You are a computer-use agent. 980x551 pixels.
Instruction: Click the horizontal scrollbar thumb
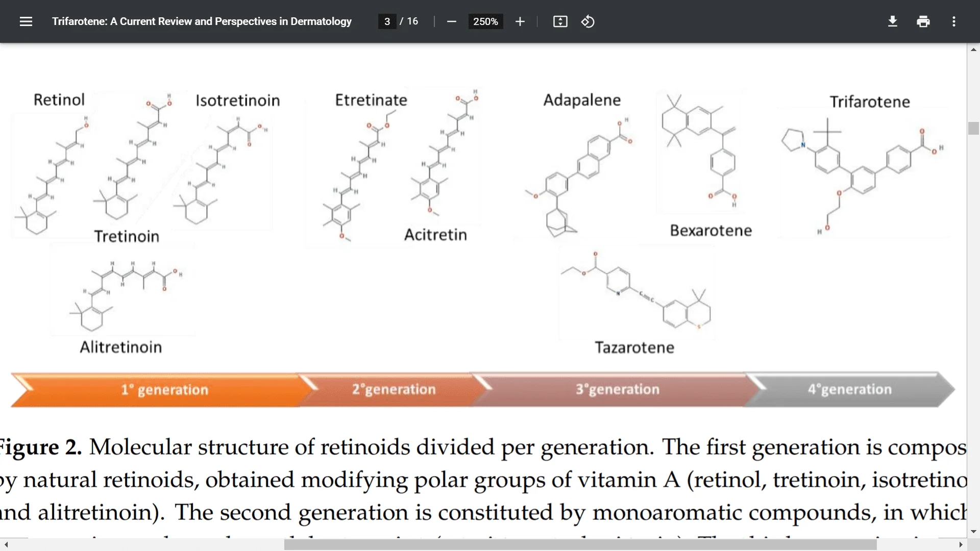574,545
